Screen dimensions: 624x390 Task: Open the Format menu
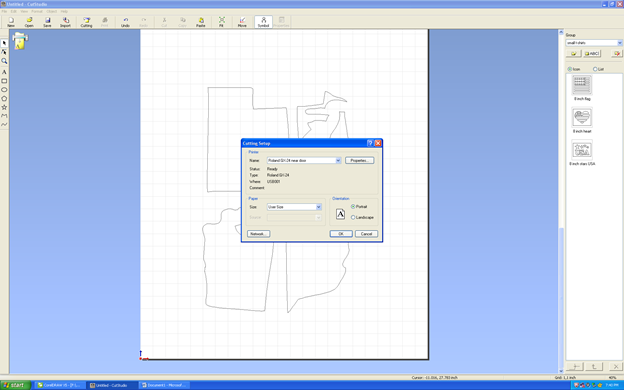tap(37, 12)
